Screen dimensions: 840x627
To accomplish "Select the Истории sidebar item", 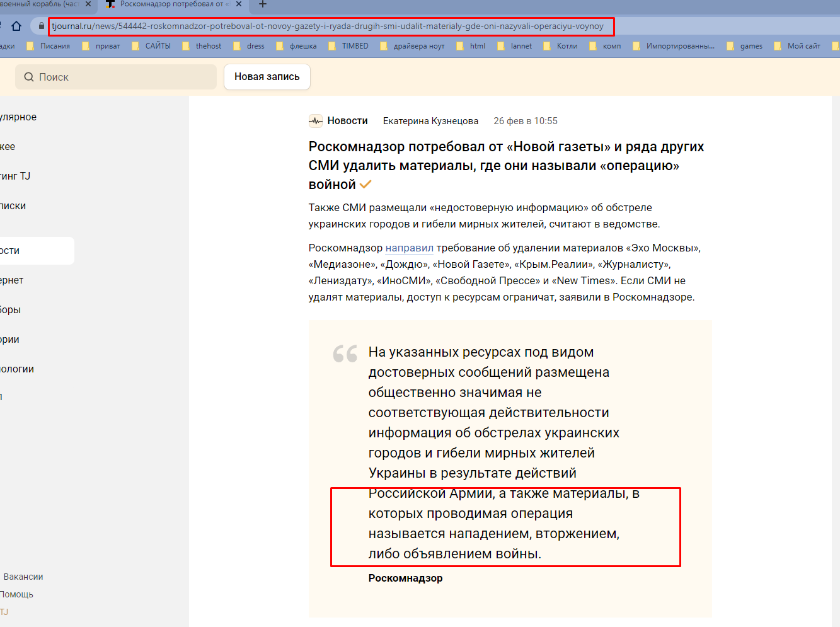I will (9, 340).
